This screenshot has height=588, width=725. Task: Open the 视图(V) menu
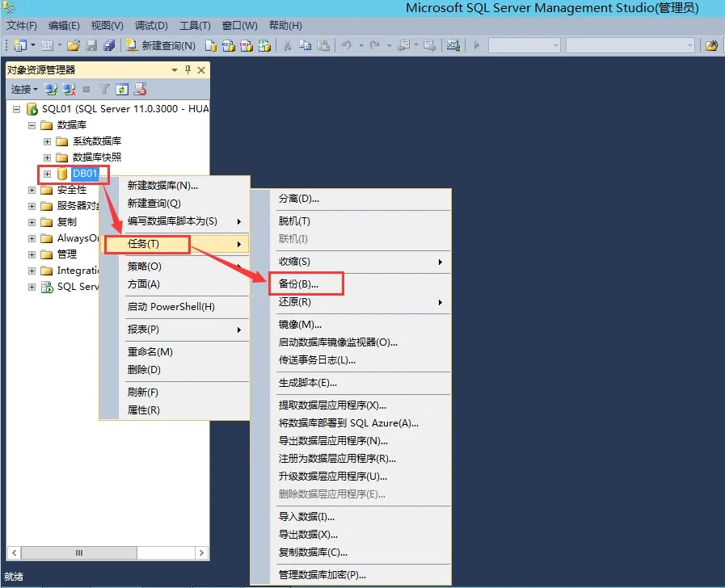click(x=107, y=25)
